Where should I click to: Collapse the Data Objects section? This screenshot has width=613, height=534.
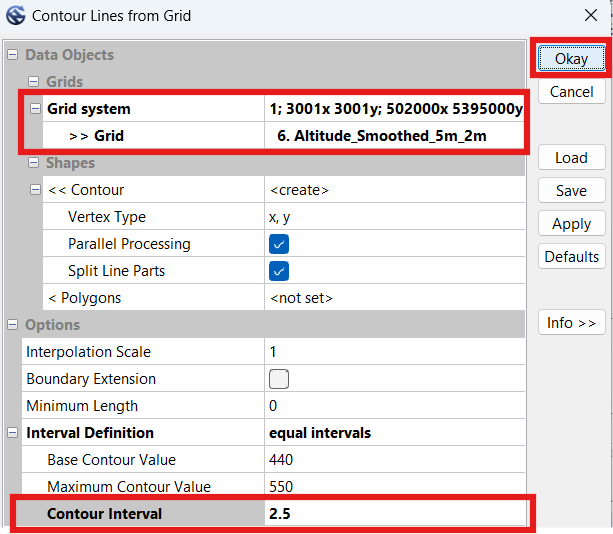tap(13, 55)
